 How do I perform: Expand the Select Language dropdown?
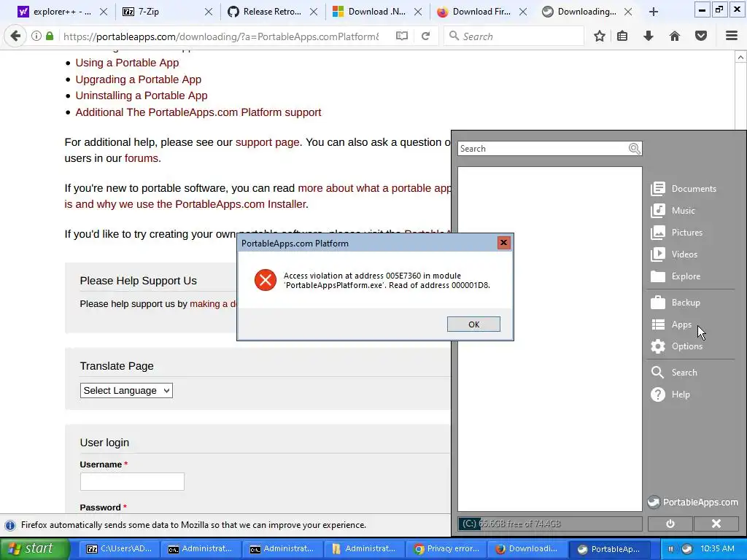pos(126,391)
